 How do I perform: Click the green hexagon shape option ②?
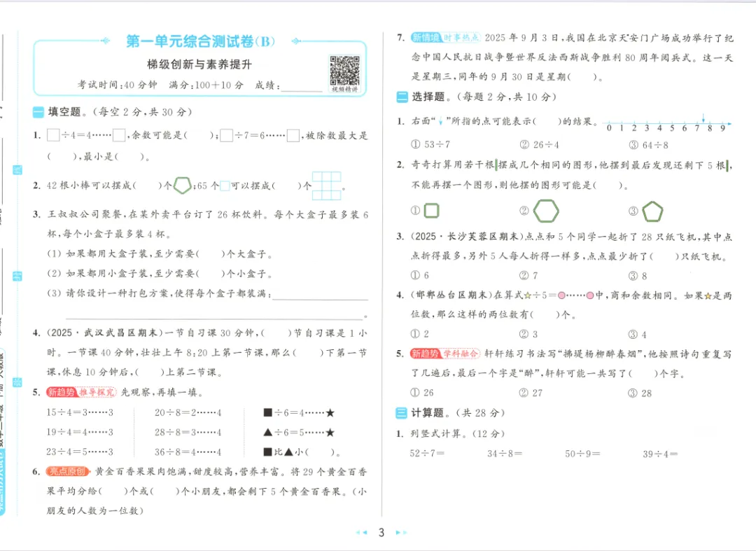tap(546, 211)
